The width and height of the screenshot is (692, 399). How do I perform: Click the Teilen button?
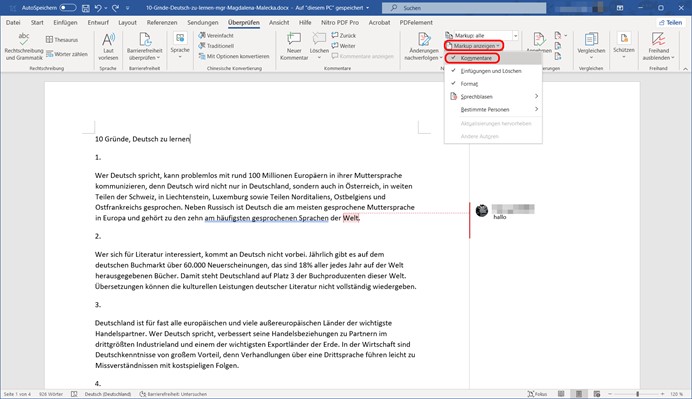[x=671, y=23]
